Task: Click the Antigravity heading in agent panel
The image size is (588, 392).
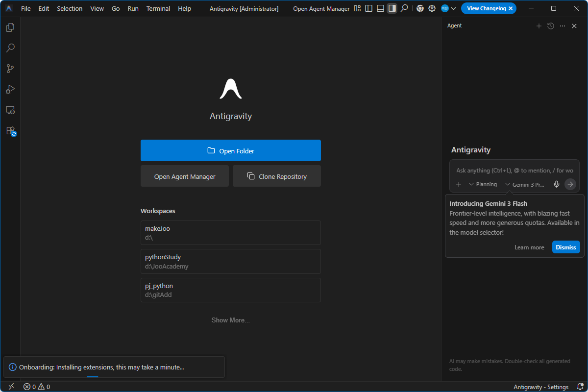Action: 471,150
